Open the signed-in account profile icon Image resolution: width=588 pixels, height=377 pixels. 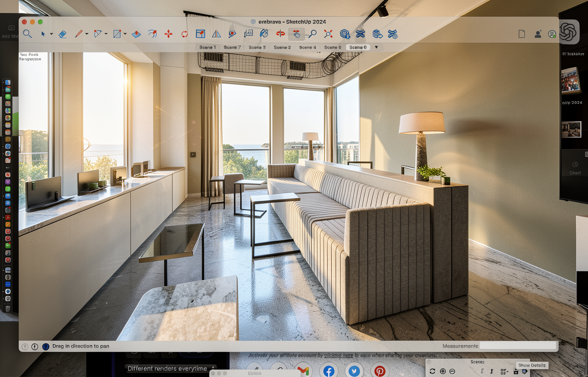(552, 34)
